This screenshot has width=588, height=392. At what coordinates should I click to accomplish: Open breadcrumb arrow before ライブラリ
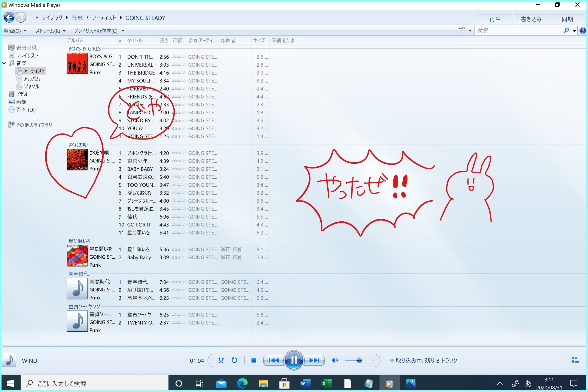[x=37, y=17]
